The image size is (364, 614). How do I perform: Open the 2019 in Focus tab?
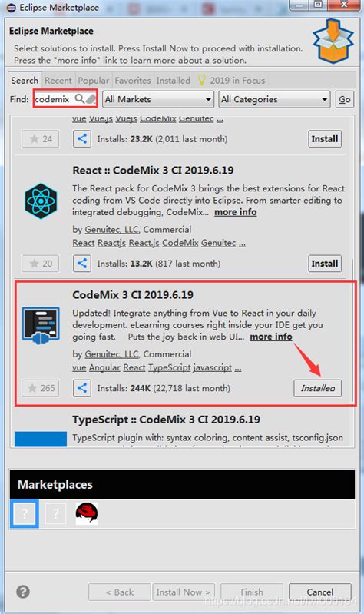tap(232, 81)
